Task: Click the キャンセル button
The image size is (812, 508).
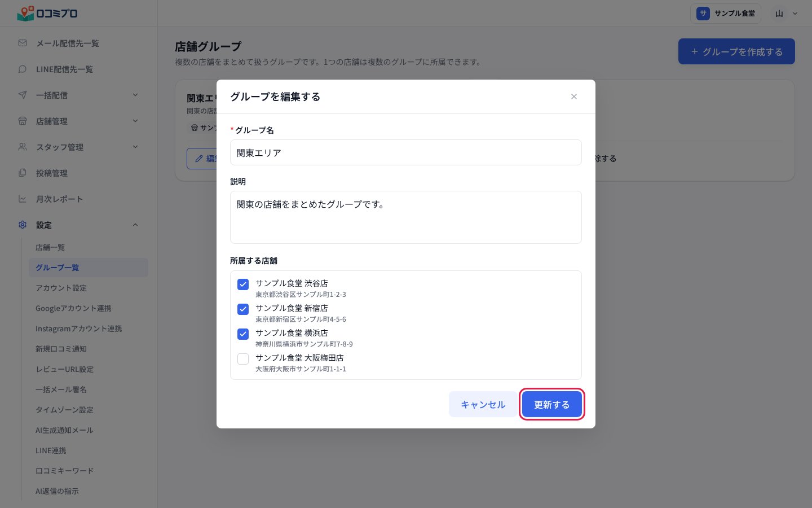Action: click(483, 405)
